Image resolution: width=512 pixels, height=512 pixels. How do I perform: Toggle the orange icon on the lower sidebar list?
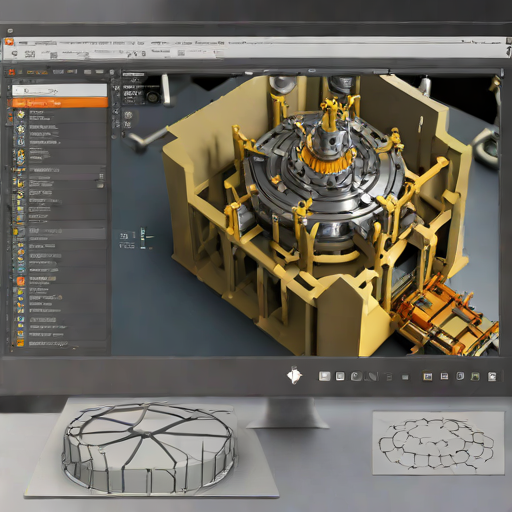21,281
